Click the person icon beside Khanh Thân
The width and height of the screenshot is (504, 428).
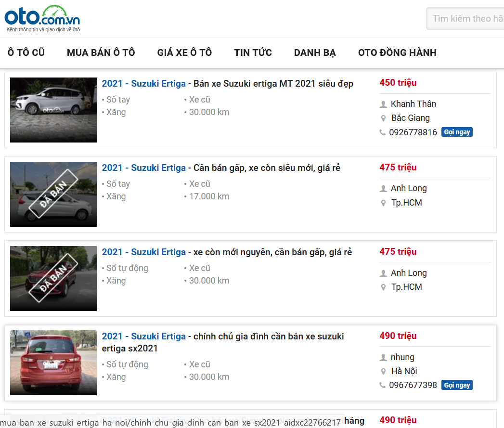[383, 104]
